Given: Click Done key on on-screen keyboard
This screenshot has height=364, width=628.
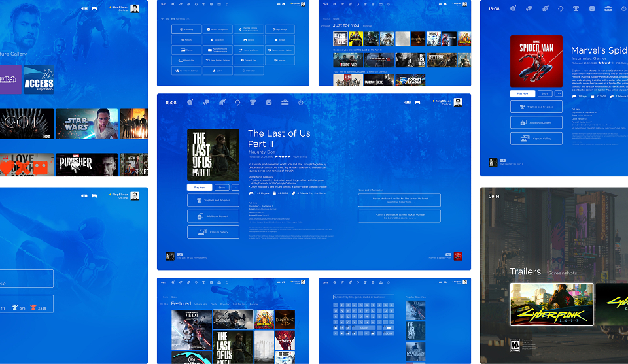Looking at the screenshot, I should [x=389, y=333].
